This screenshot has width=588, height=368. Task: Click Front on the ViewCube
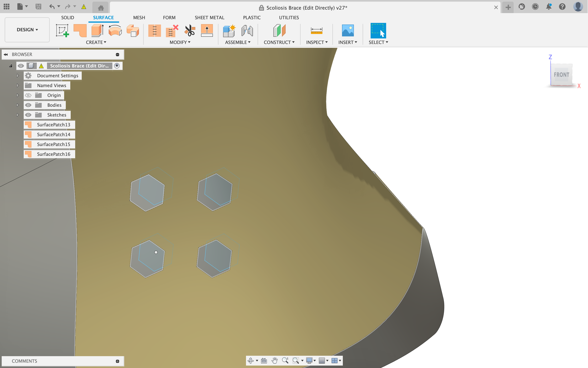tap(561, 75)
